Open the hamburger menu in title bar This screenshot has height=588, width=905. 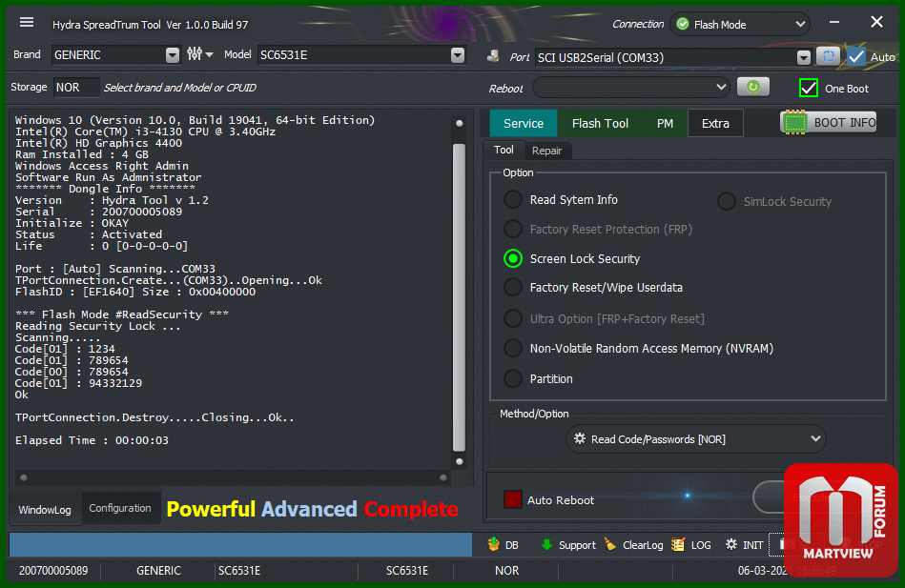(27, 23)
